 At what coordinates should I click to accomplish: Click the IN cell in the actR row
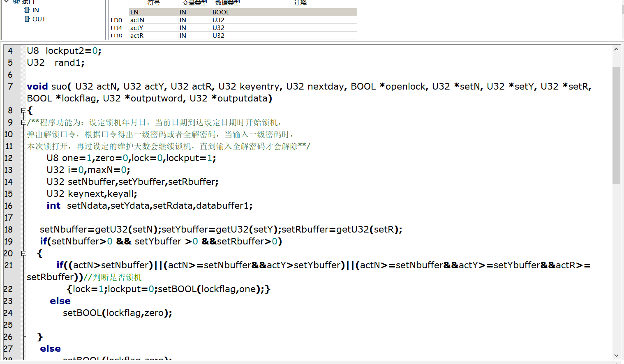(x=194, y=36)
